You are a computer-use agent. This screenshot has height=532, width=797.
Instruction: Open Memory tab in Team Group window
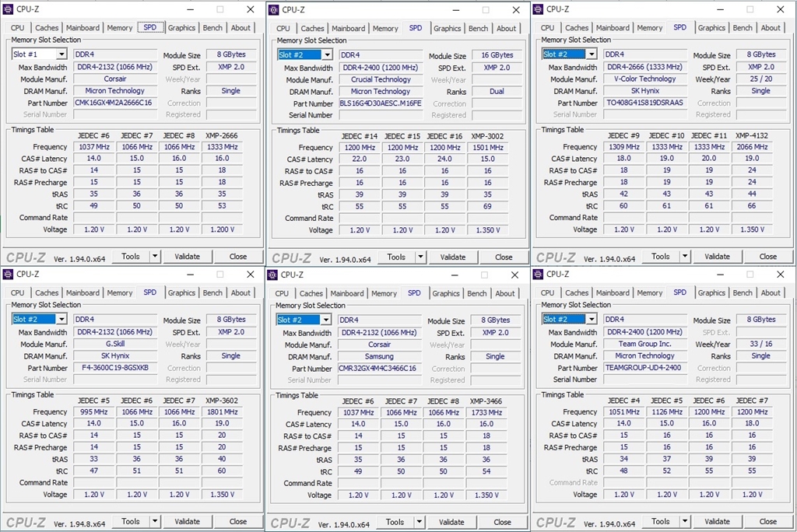tap(650, 292)
